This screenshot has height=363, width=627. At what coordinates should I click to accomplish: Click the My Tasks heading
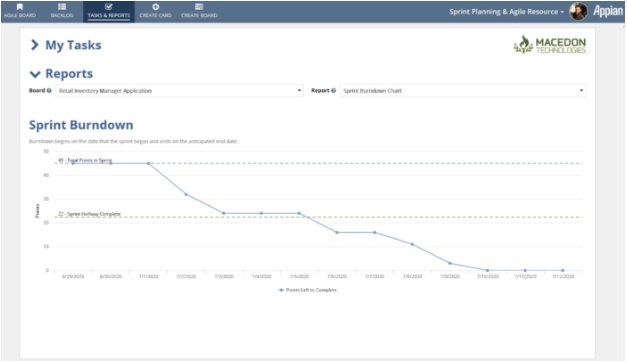(x=73, y=45)
